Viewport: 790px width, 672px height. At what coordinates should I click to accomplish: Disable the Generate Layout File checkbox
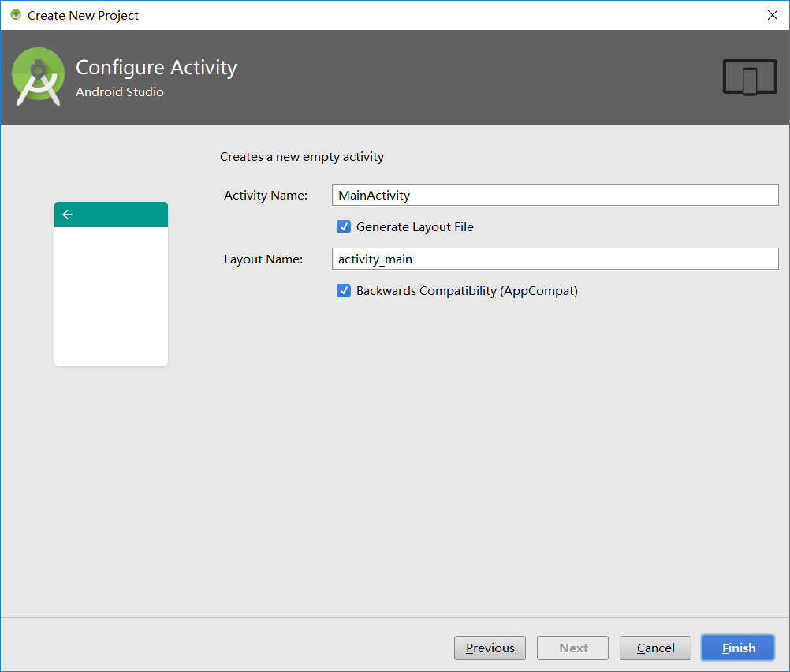(x=344, y=226)
